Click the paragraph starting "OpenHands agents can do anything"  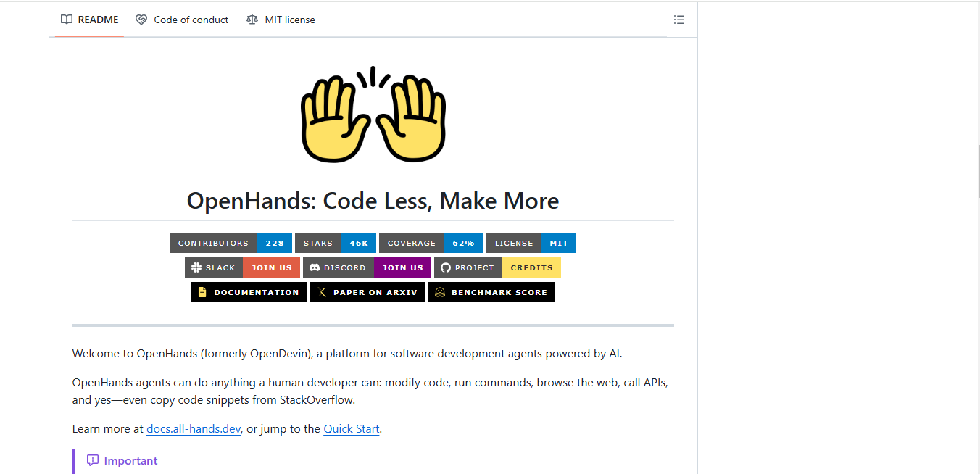tap(370, 391)
